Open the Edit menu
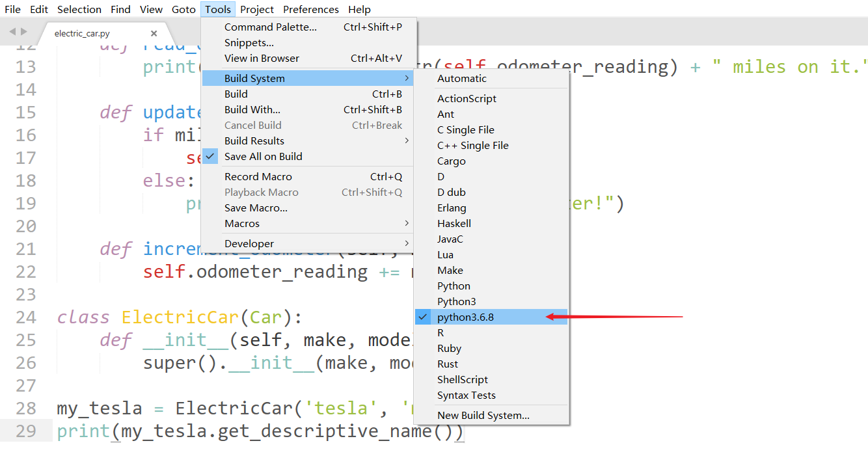The width and height of the screenshot is (868, 469). click(39, 9)
